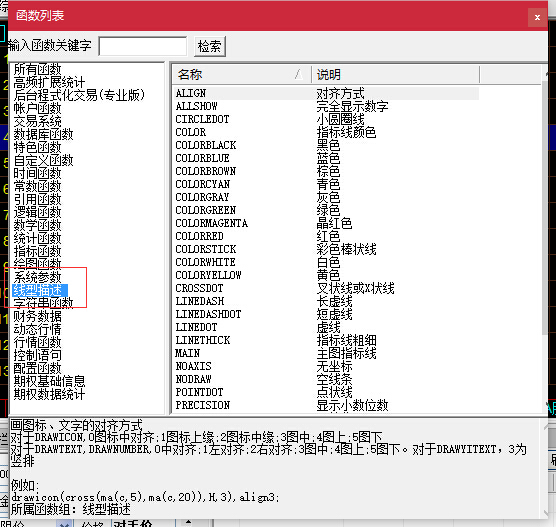The height and width of the screenshot is (527, 556).
Task: Select the LINETHICK function row
Action: 326,340
